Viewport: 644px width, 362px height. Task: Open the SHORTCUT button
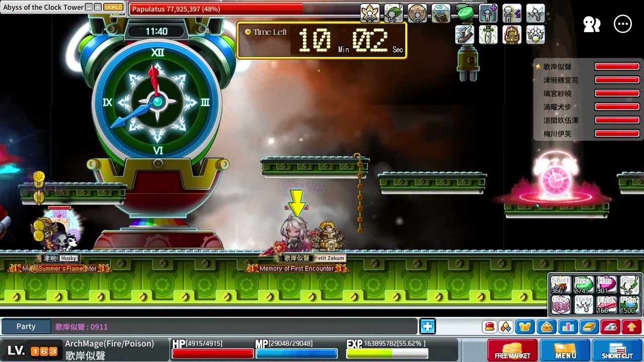point(617,350)
